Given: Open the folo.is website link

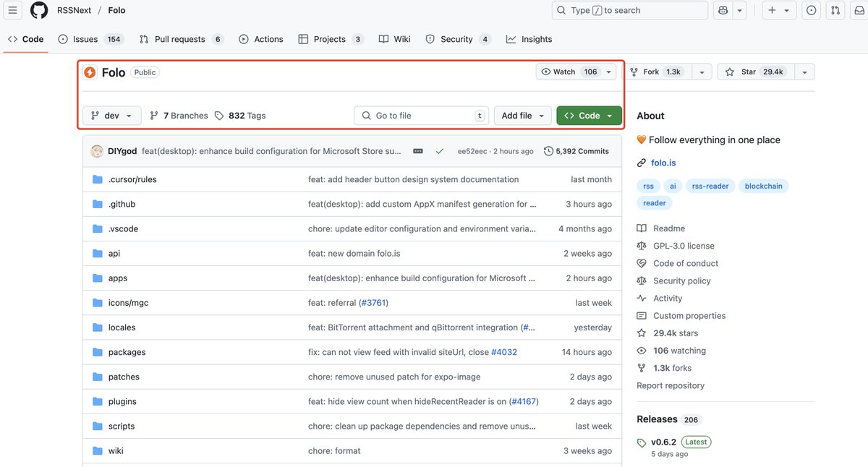Looking at the screenshot, I should coord(663,163).
